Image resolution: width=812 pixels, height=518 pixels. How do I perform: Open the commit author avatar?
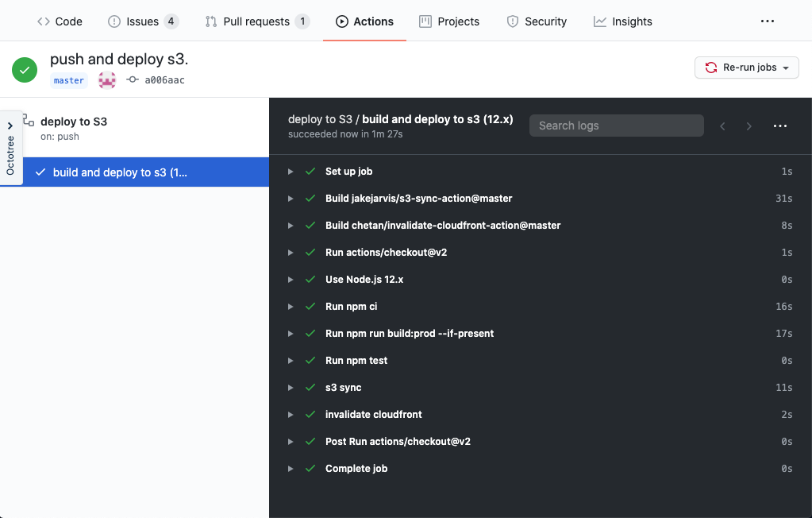click(107, 80)
